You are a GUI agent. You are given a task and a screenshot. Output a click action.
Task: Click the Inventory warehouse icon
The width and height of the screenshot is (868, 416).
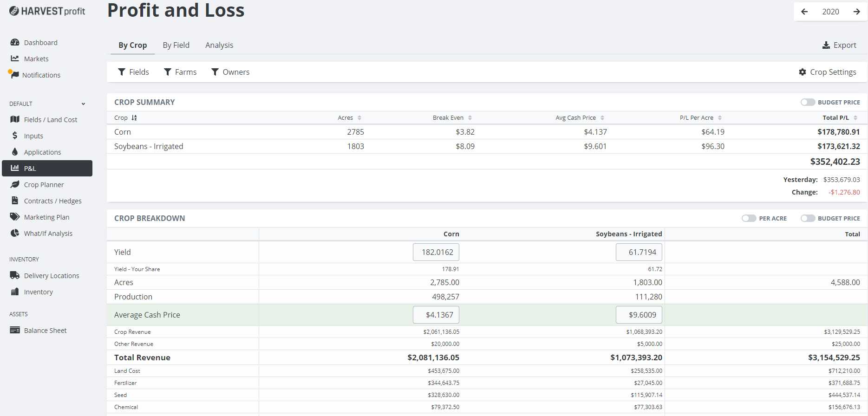point(15,292)
